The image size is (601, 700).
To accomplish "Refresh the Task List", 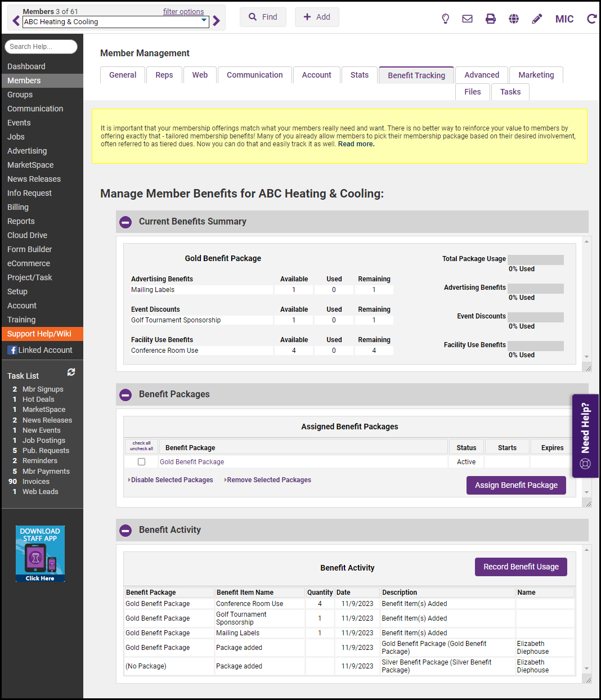I will 71,373.
